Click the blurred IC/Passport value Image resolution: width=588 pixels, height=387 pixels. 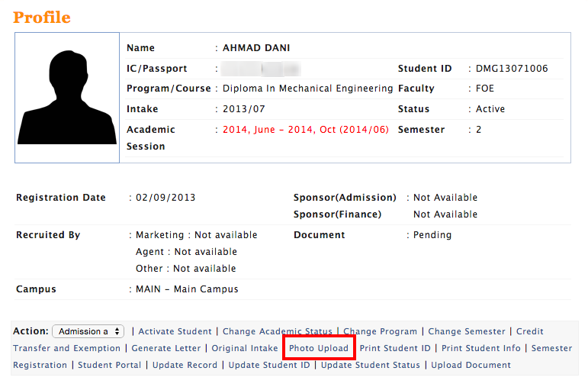point(261,69)
